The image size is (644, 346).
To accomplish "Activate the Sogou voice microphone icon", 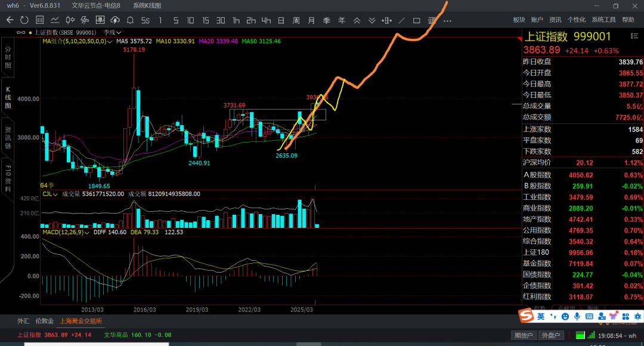I will click(577, 316).
